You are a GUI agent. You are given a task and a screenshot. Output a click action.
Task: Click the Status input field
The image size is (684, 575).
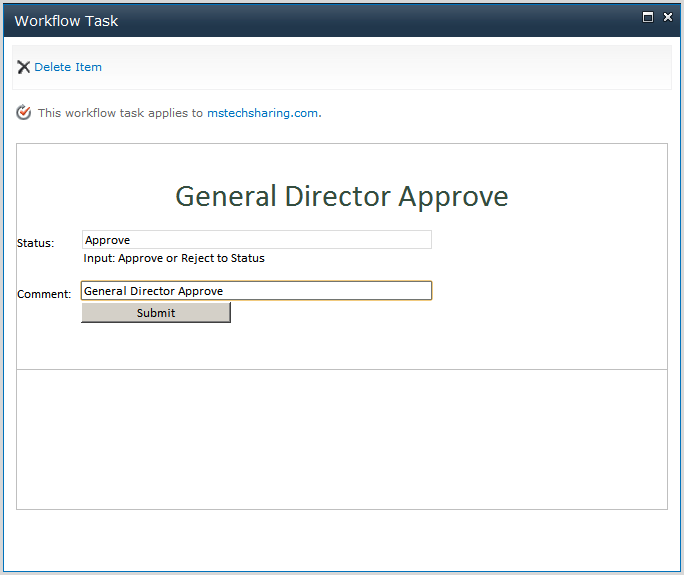(257, 240)
